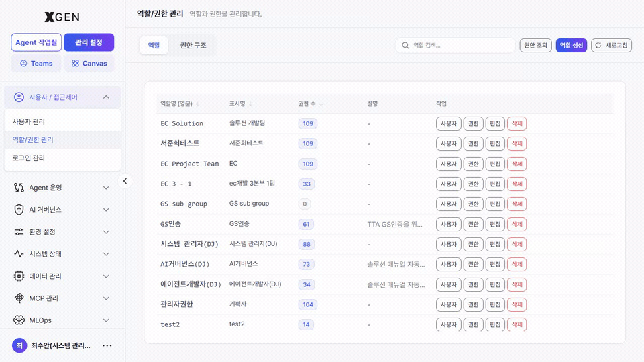Click the 권한 조회 button
This screenshot has width=644, height=362.
pyautogui.click(x=535, y=45)
